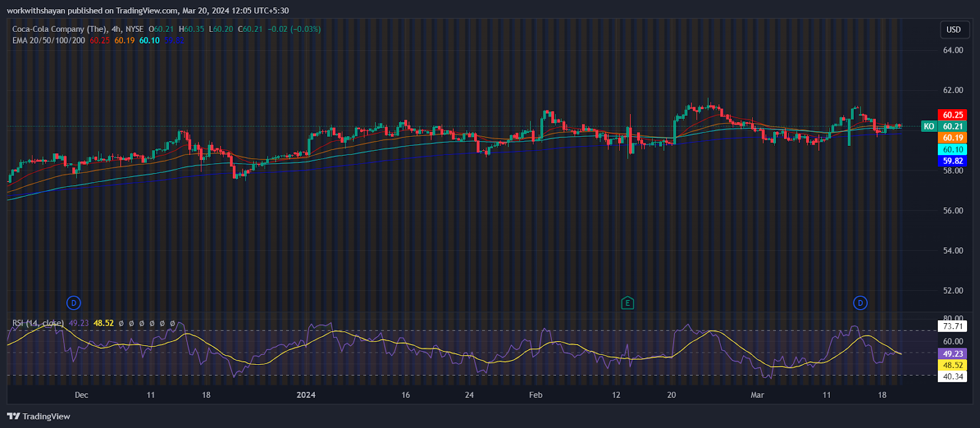Click the 2024 label on the time axis

(306, 395)
